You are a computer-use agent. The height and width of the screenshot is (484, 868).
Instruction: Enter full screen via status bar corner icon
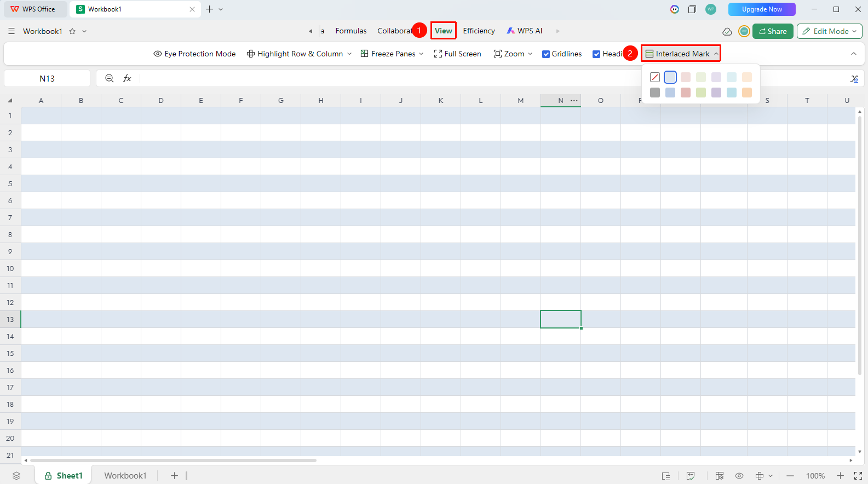(x=858, y=476)
